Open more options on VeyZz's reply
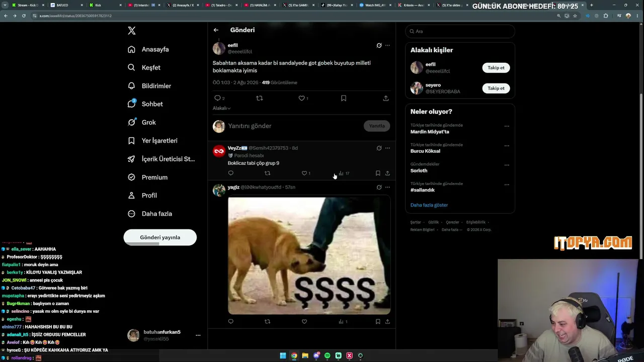Screen dimensions: 644x362 [x=387, y=148]
